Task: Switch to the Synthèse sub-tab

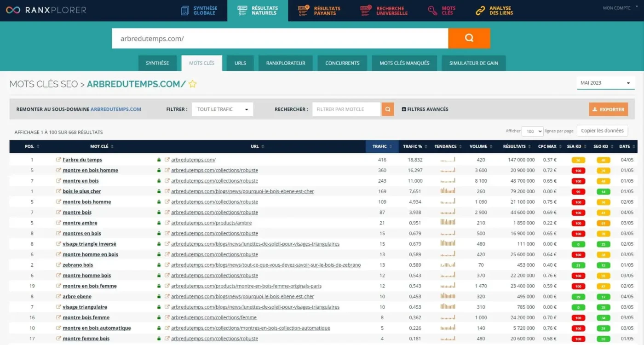Action: (x=157, y=63)
